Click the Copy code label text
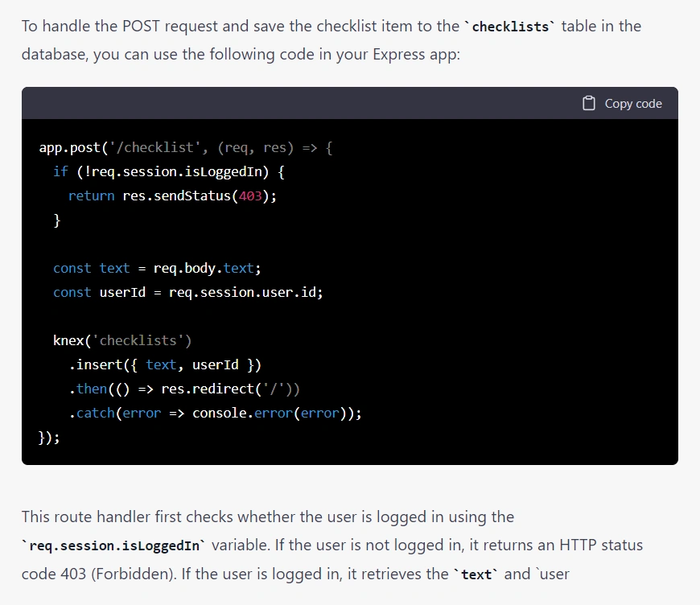Image resolution: width=700 pixels, height=605 pixels. (633, 104)
